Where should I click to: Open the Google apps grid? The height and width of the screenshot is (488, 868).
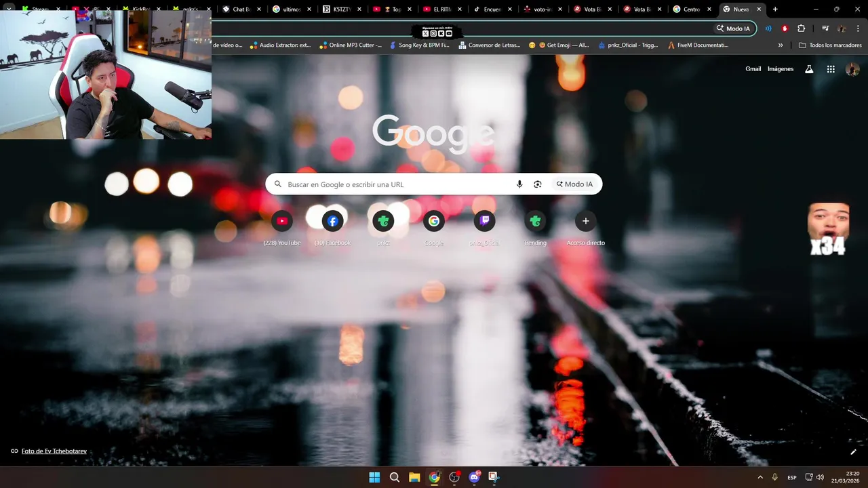pos(831,69)
